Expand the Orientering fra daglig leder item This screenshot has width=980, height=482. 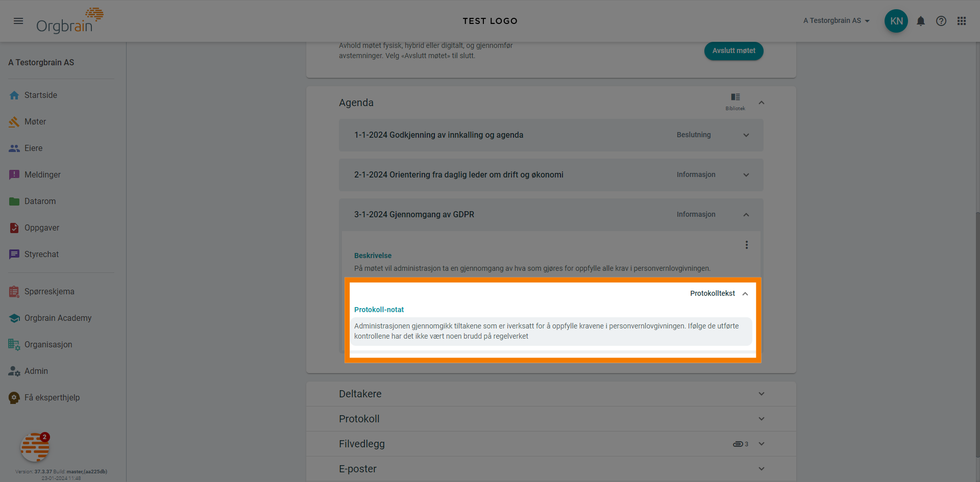pos(746,175)
